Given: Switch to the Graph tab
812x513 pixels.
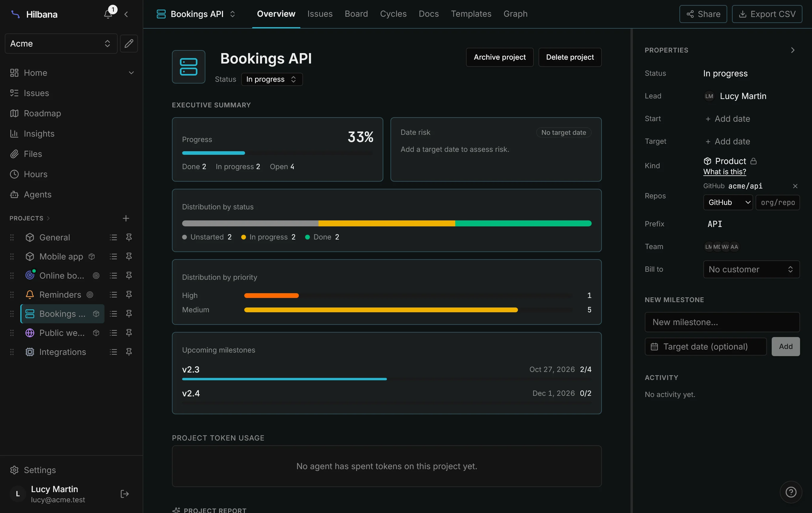Looking at the screenshot, I should (x=515, y=14).
